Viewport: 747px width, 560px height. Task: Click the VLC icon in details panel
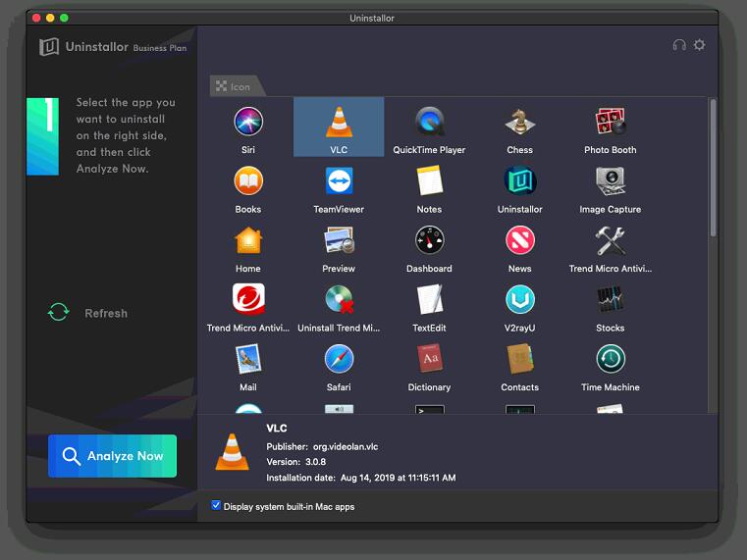232,452
